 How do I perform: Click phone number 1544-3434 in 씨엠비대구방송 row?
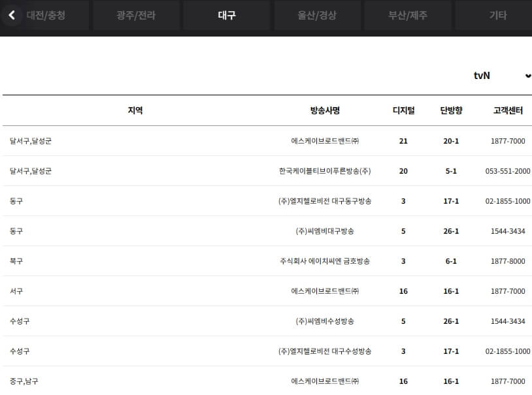click(x=508, y=231)
